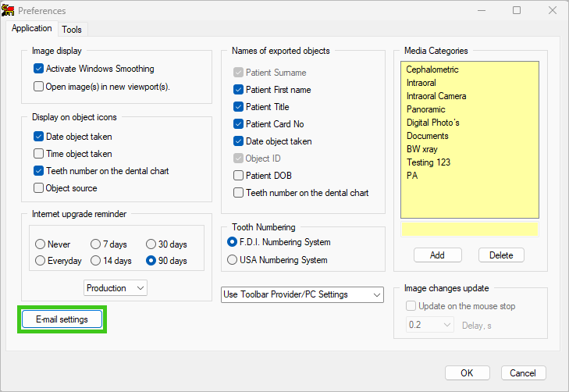Click the Preferences app icon in title bar
The image size is (569, 392).
point(8,10)
